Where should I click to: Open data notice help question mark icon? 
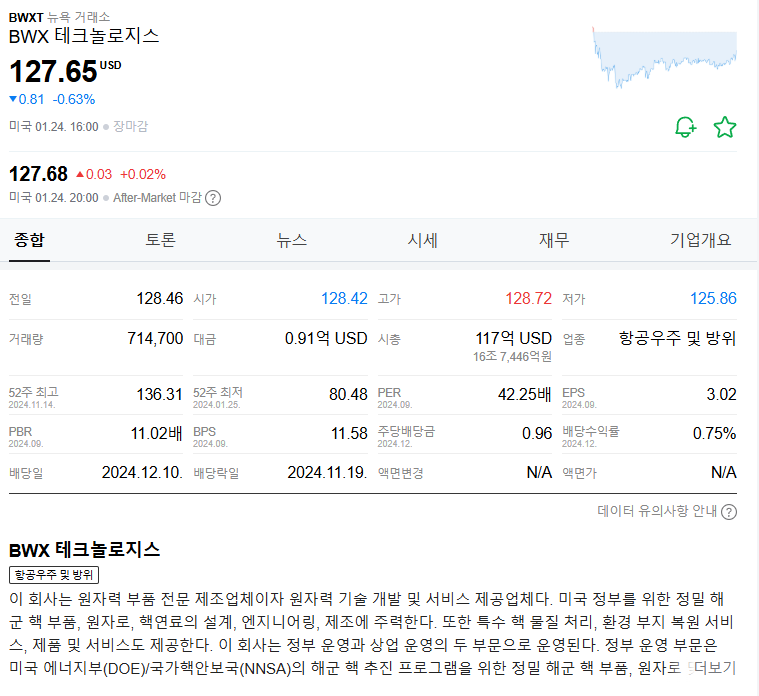tap(729, 512)
